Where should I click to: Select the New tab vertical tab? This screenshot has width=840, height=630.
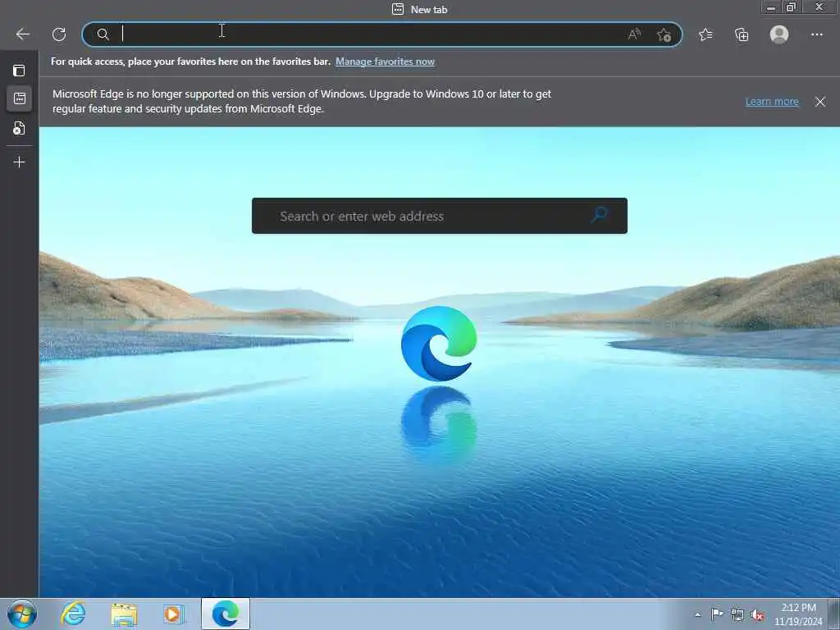[x=20, y=98]
